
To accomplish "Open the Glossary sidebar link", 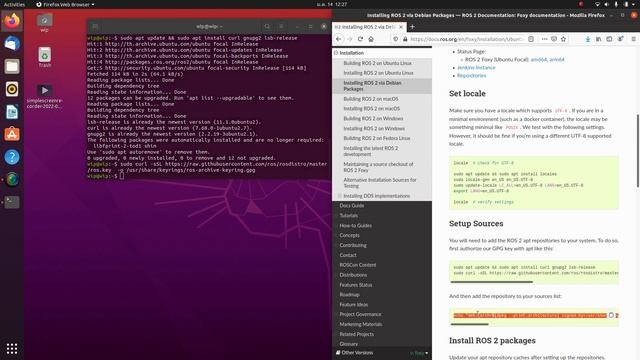I will pyautogui.click(x=348, y=344).
